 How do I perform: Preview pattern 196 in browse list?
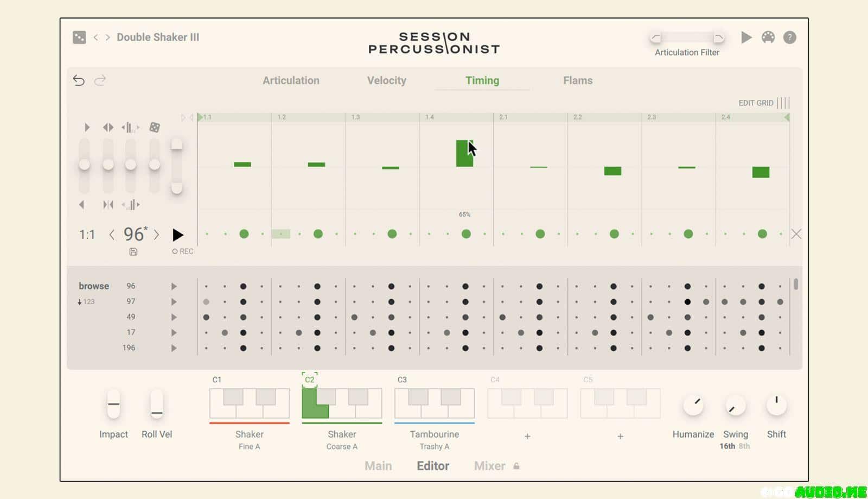click(174, 348)
